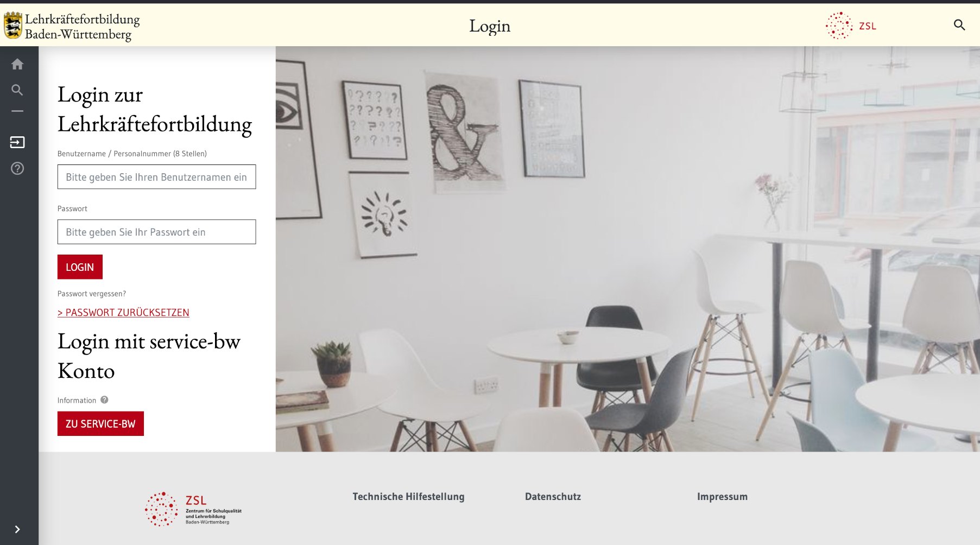Click the sidebar divider dash

point(17,111)
